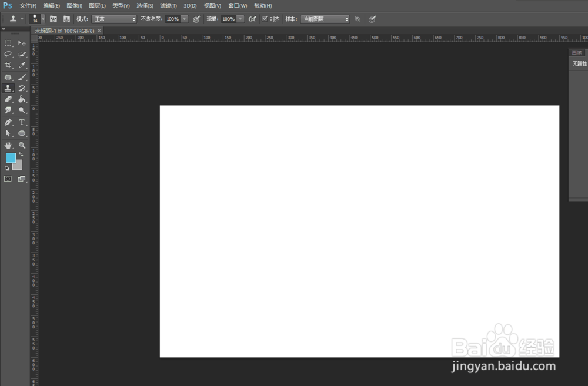This screenshot has height=386, width=588.
Task: Click the opacity 100% value field
Action: pos(172,19)
